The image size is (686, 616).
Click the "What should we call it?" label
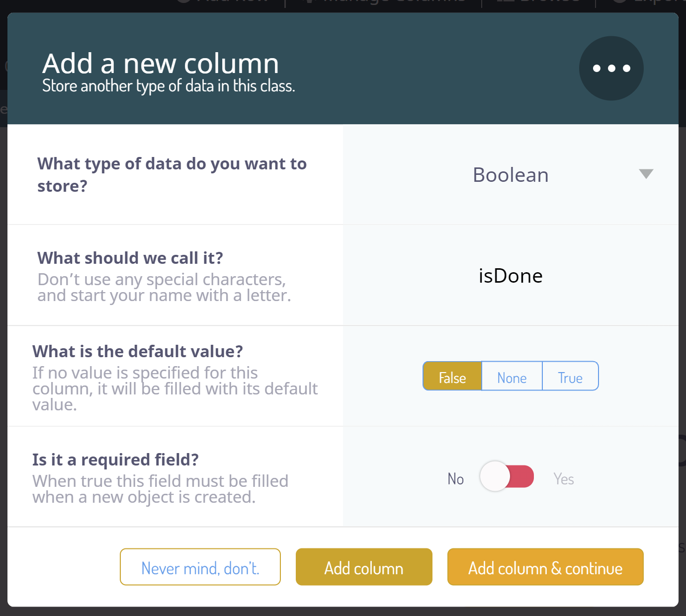pos(130,258)
